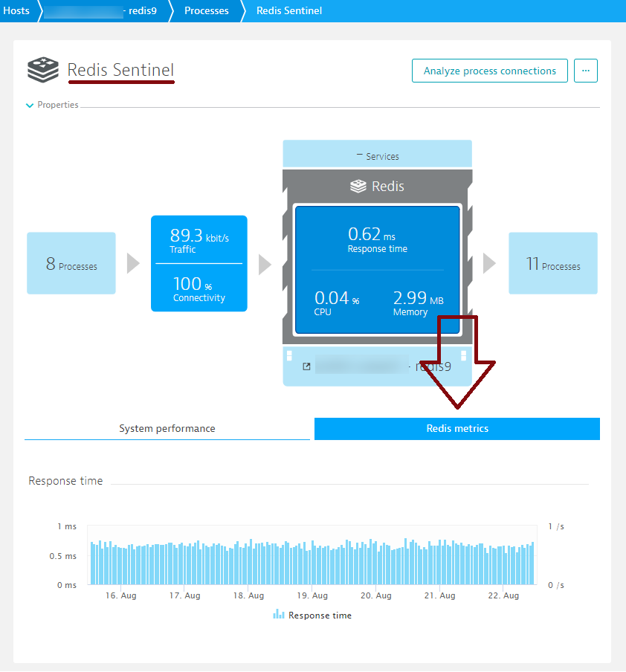Screen dimensions: 626x672
Task: Collapse the Services panel header
Action: tap(378, 154)
